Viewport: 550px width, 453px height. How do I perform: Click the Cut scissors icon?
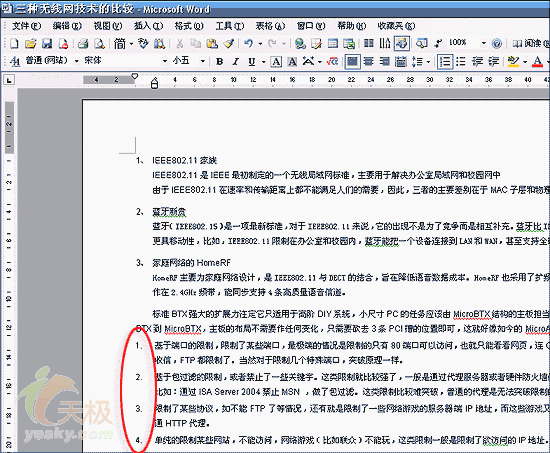click(x=179, y=44)
